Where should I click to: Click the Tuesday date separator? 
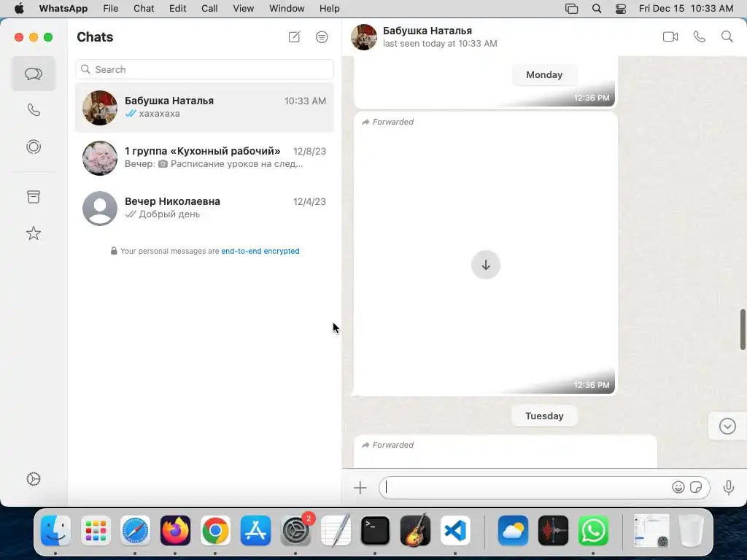tap(544, 416)
